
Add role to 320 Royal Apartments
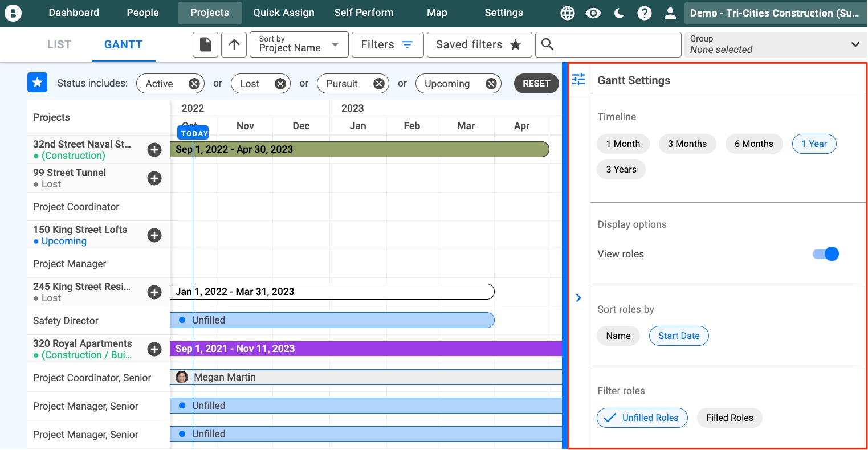(x=154, y=349)
